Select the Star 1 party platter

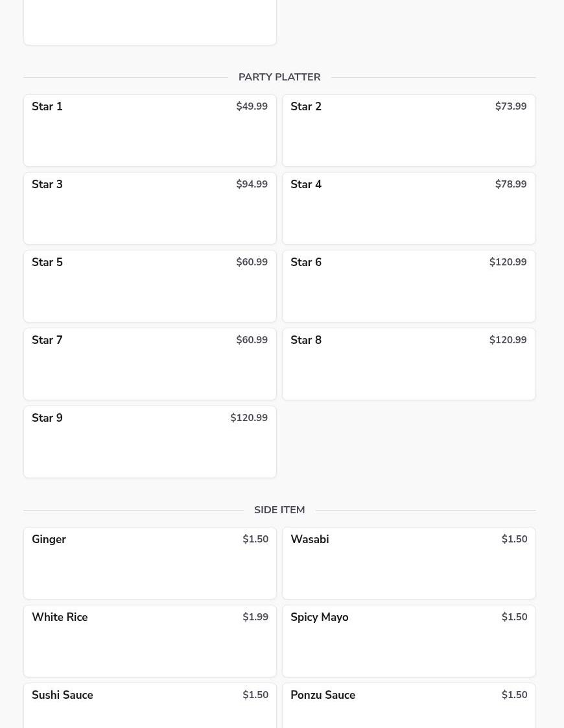pos(150,130)
